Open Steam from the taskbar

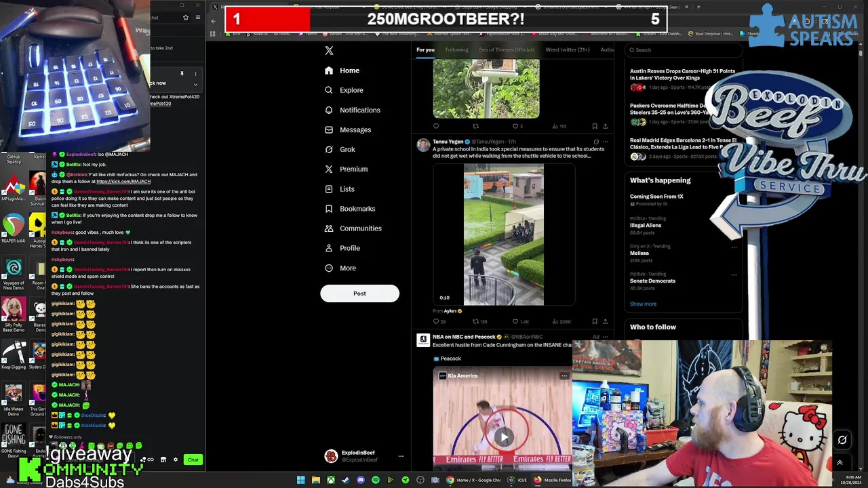[345, 480]
